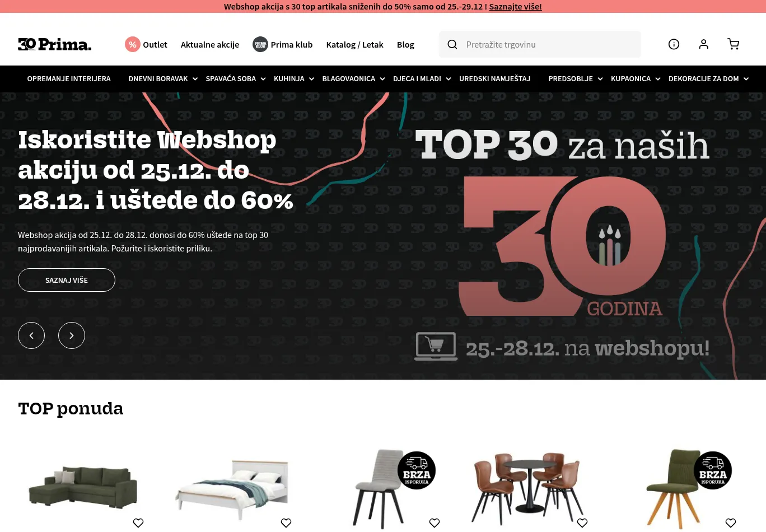
Task: Click the Saznaj više banner button
Action: (67, 280)
